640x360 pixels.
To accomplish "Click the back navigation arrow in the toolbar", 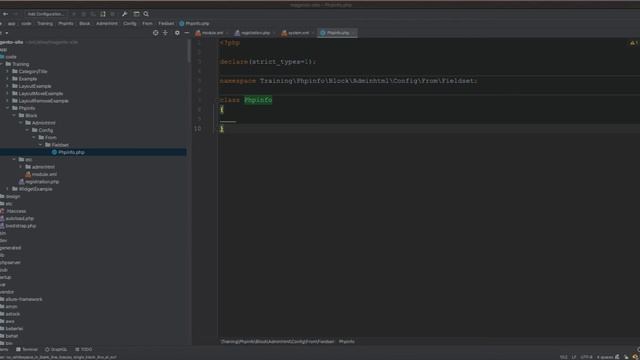I will coord(5,14).
